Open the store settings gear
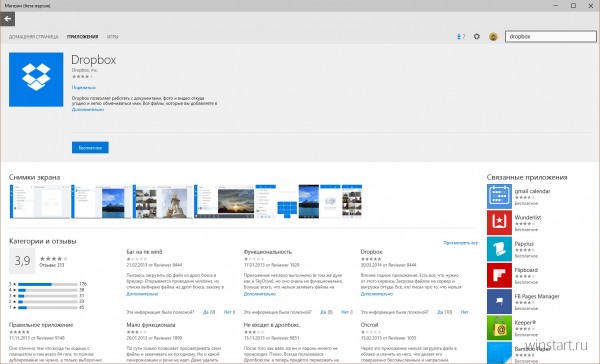 click(x=476, y=36)
